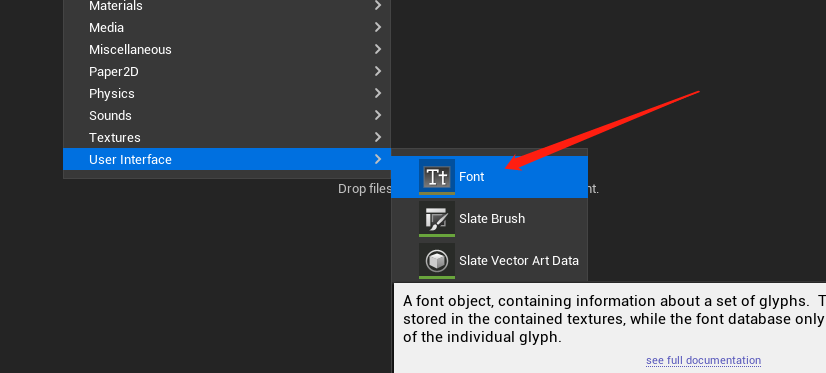Open the Miscellaneous submenu entry

227,50
